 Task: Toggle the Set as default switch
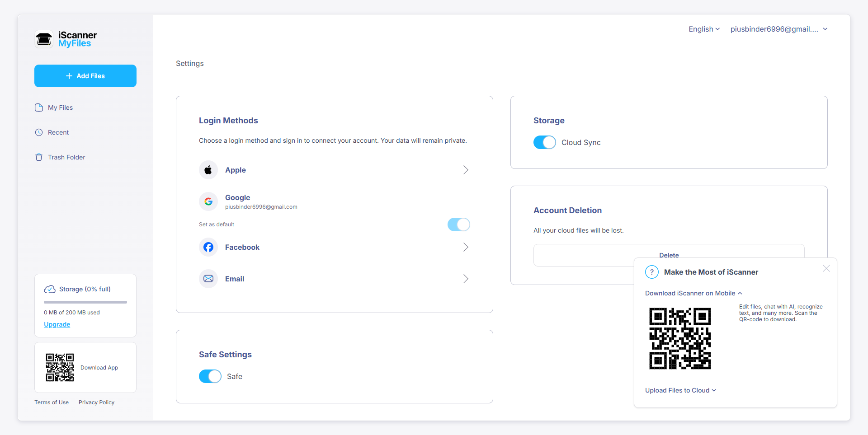point(458,225)
